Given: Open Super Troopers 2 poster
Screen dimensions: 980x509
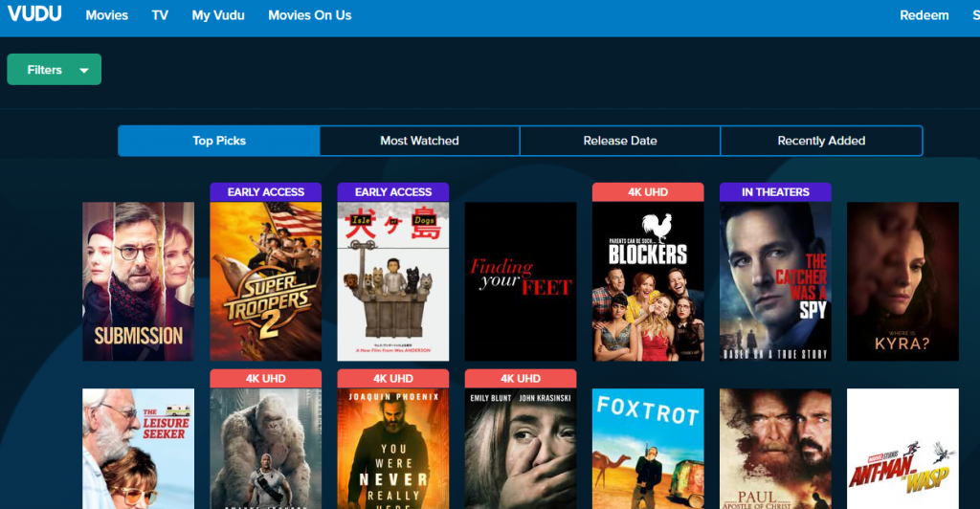Looking at the screenshot, I should coord(266,281).
